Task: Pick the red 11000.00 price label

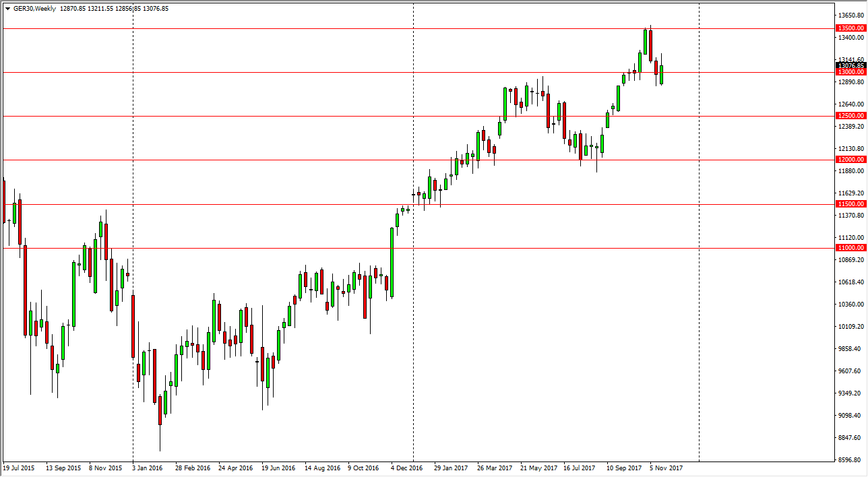Action: [850, 248]
